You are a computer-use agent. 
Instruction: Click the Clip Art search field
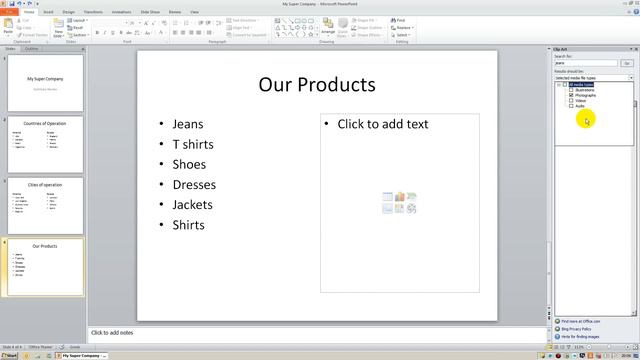point(586,63)
